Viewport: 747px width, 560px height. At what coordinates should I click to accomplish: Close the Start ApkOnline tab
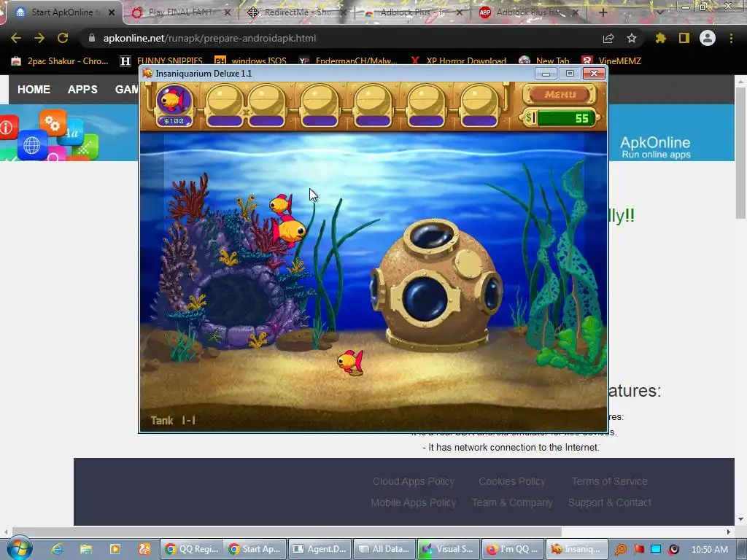(112, 12)
